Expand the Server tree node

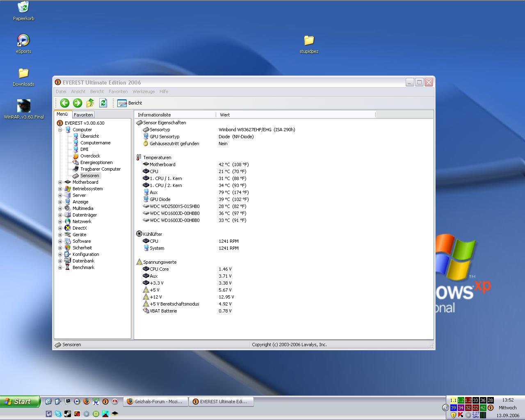(60, 195)
